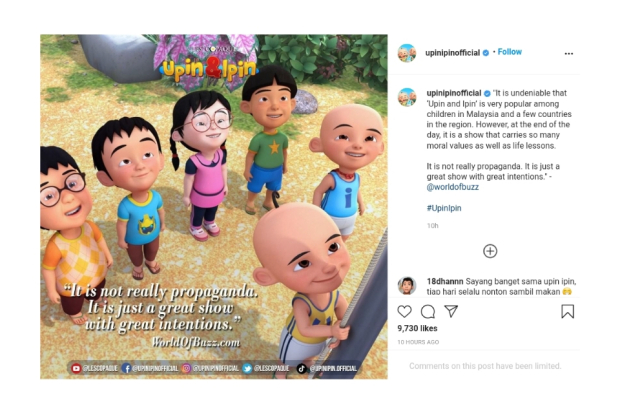Click the upinipinofficial username in caption
The width and height of the screenshot is (620, 413).
tap(454, 93)
